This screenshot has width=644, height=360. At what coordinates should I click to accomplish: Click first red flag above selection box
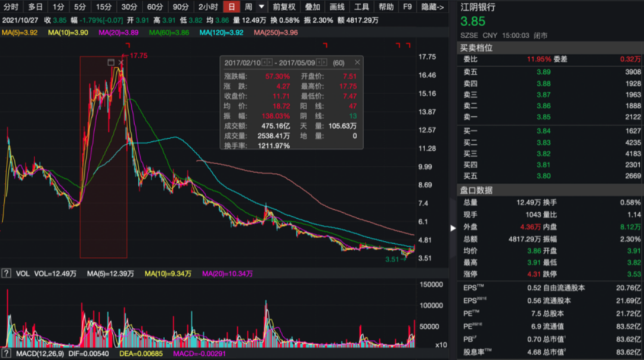128,45
